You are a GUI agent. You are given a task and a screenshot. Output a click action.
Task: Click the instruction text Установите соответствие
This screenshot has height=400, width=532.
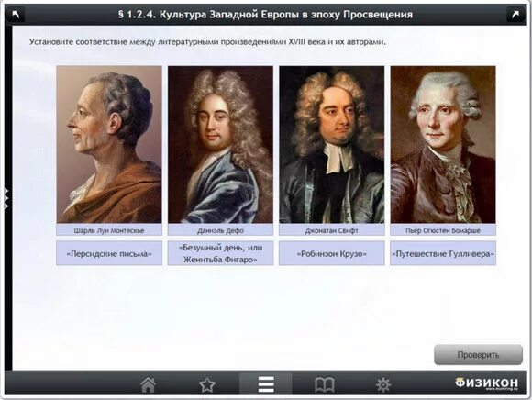click(x=207, y=42)
